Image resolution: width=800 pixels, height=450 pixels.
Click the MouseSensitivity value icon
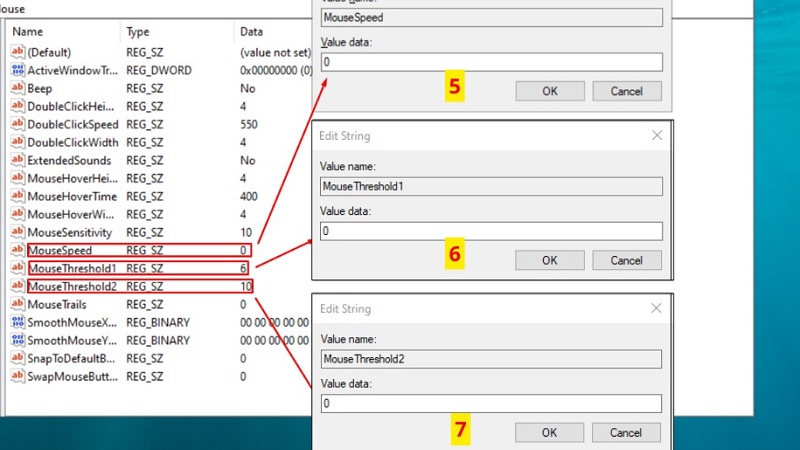point(17,232)
